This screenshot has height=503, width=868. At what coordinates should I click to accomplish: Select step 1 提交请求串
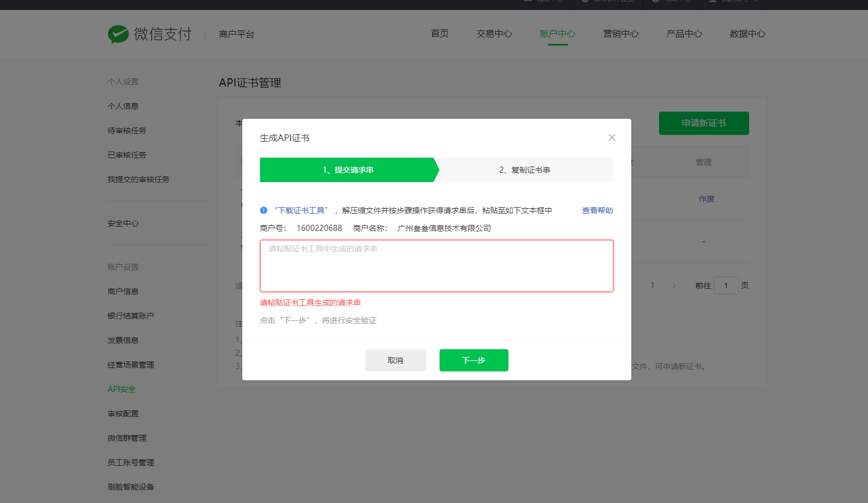(348, 170)
